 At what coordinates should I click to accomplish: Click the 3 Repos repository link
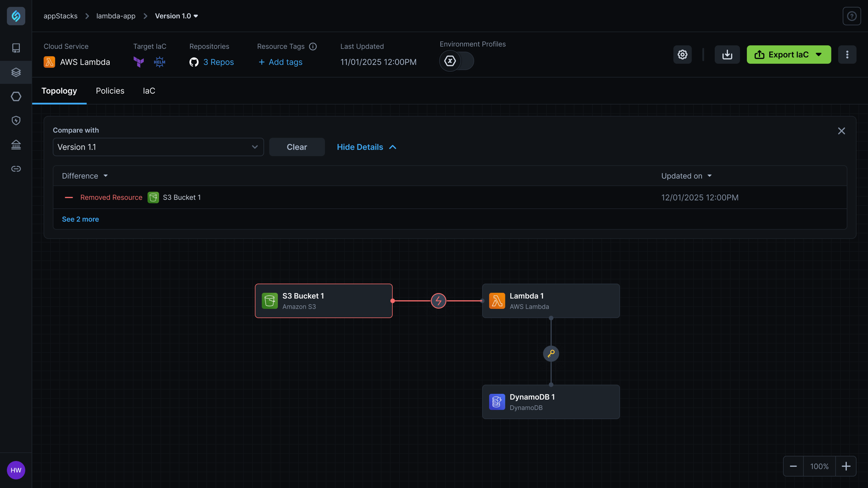[x=218, y=61]
